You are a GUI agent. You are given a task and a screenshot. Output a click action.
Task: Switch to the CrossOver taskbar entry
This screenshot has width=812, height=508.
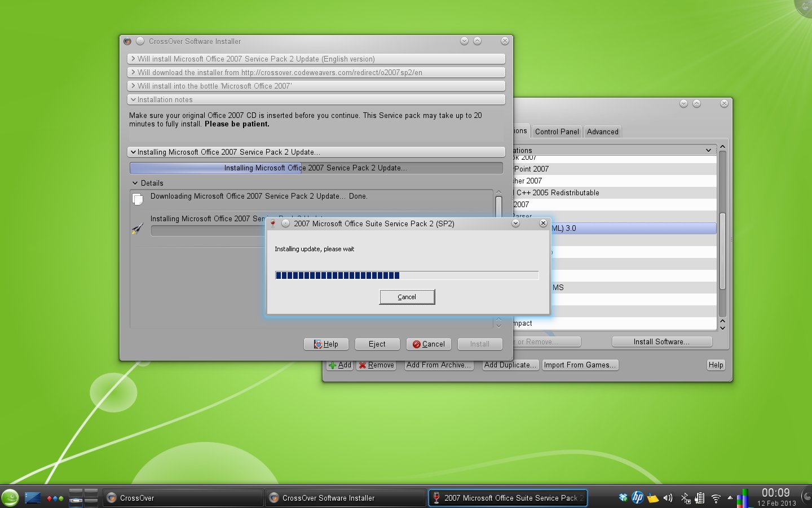(x=183, y=498)
